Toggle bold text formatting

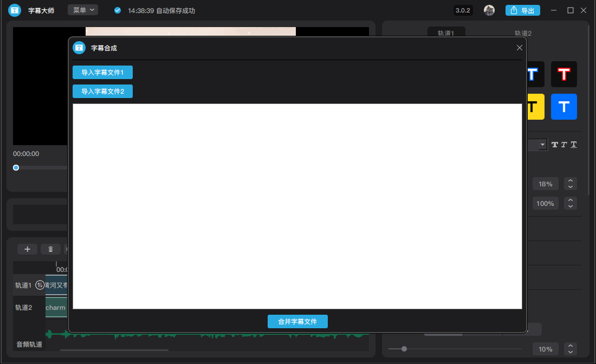pyautogui.click(x=555, y=145)
